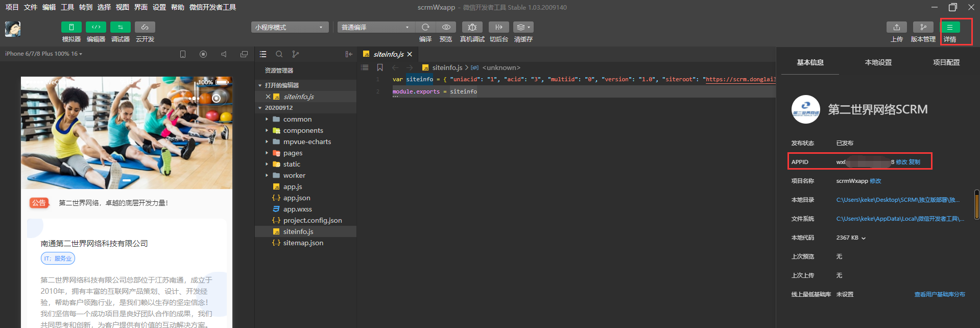Open the 微信开发者工具 menu

212,7
